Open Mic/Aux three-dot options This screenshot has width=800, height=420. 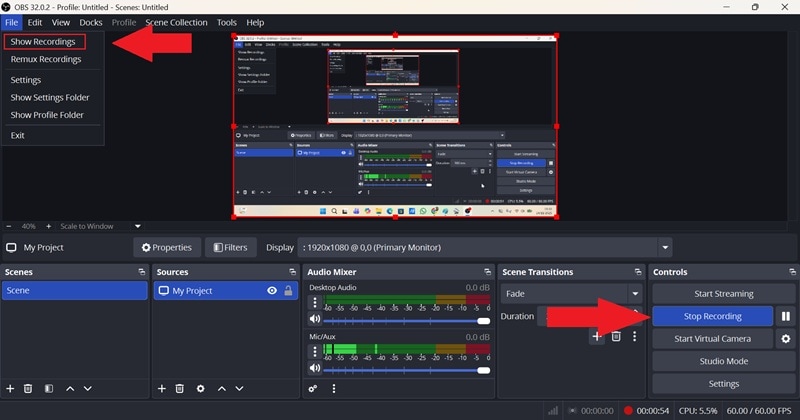point(315,351)
